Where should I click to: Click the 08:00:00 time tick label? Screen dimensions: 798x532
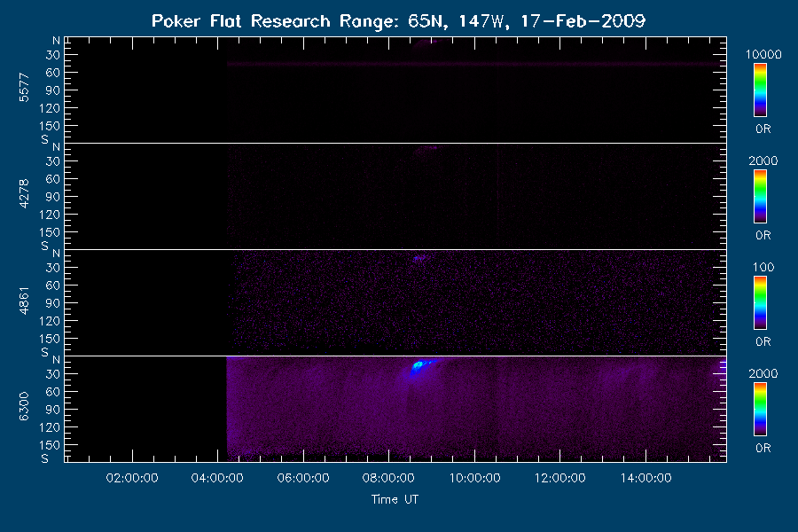(x=388, y=478)
